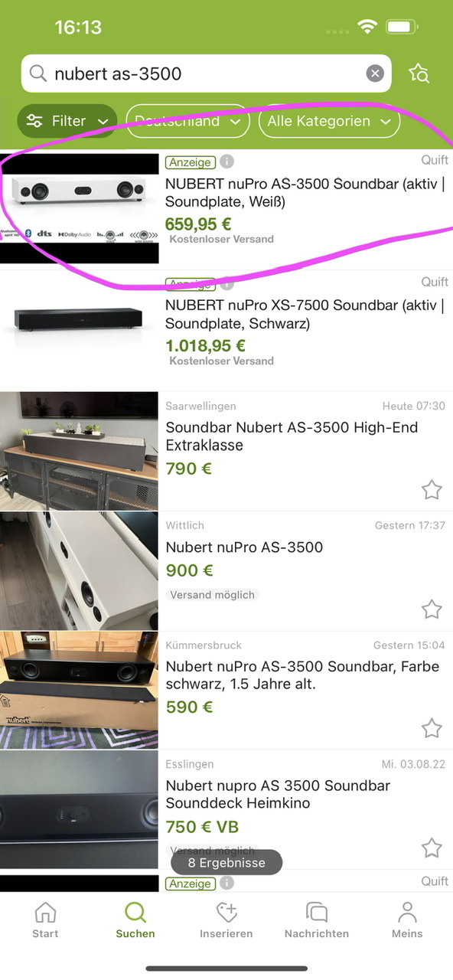Star the Esslingen Sounddeck Heimkino listing
This screenshot has height=980, width=453.
click(432, 848)
